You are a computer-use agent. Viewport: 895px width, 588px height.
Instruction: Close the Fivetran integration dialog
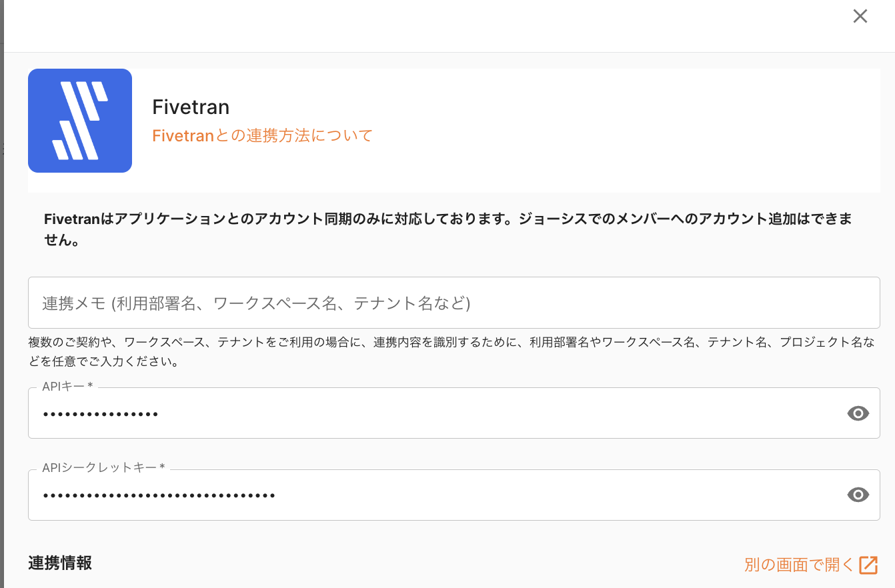pos(860,17)
